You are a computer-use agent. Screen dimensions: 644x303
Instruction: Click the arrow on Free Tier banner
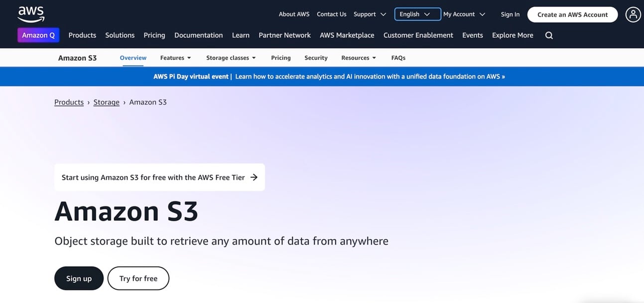[254, 177]
